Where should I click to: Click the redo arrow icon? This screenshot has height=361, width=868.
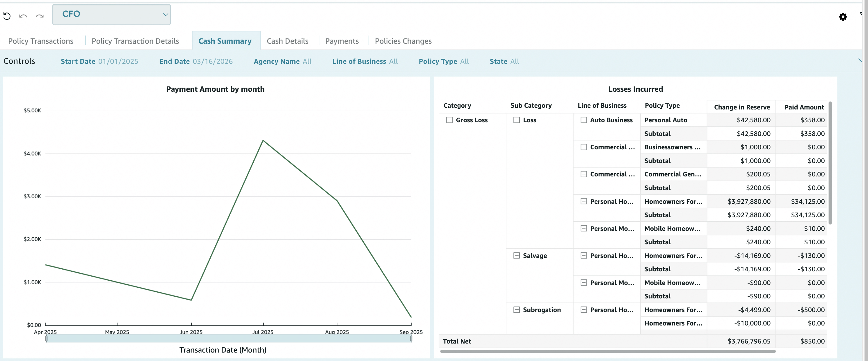[40, 16]
